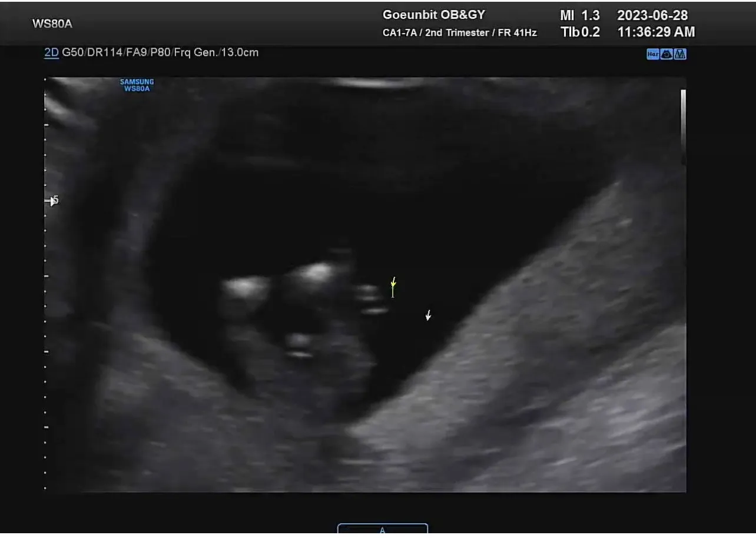
Task: Click the Goeunbit OB&GY clinic name
Action: coord(434,15)
